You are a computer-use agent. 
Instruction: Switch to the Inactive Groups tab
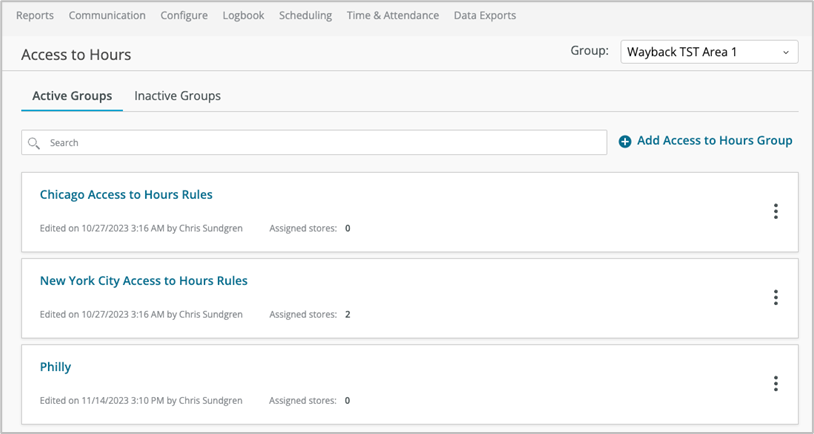point(177,96)
